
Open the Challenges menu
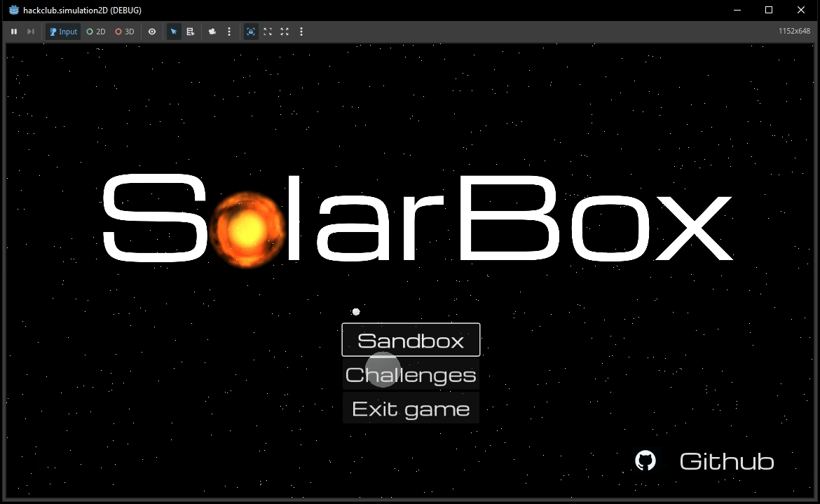coord(411,374)
